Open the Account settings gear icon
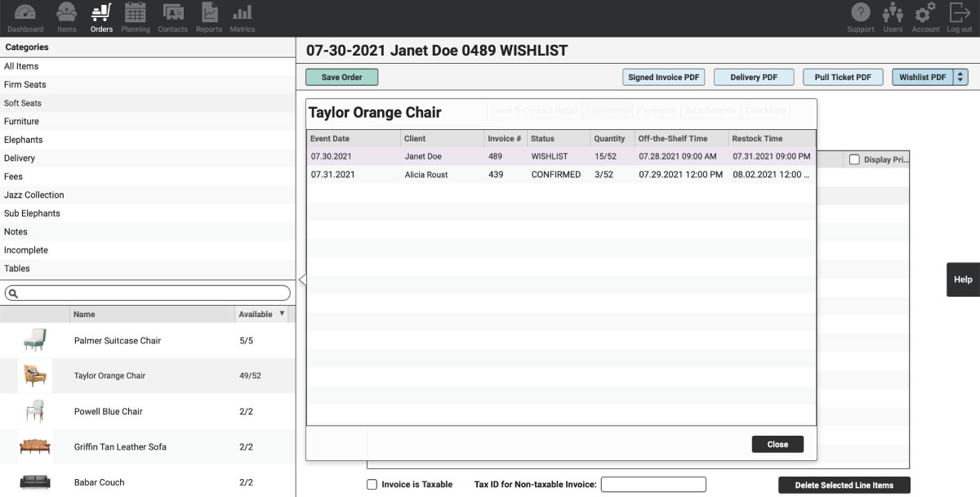This screenshot has height=497, width=980. coord(924,16)
